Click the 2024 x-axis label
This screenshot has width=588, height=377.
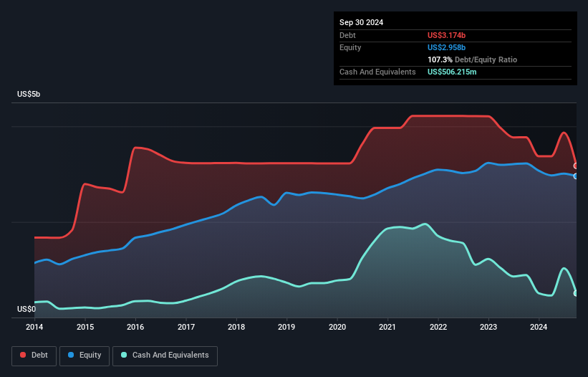pyautogui.click(x=539, y=327)
